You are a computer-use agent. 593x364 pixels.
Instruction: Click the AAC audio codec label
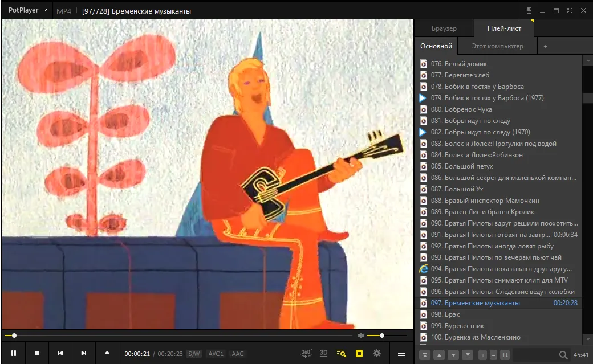[238, 354]
